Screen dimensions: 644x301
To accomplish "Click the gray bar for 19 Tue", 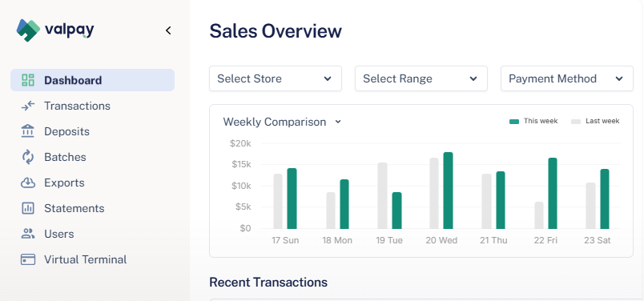I will pos(382,195).
